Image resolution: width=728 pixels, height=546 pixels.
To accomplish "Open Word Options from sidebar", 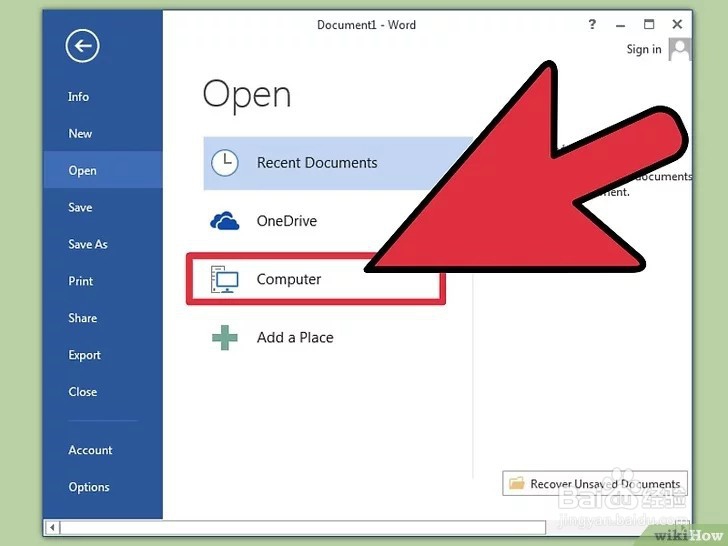I will click(89, 487).
